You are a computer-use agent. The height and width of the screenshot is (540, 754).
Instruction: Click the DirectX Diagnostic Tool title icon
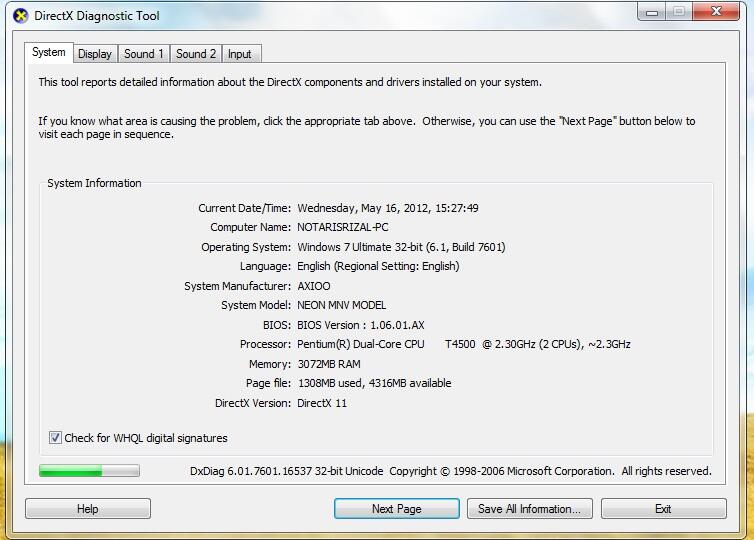pos(21,15)
